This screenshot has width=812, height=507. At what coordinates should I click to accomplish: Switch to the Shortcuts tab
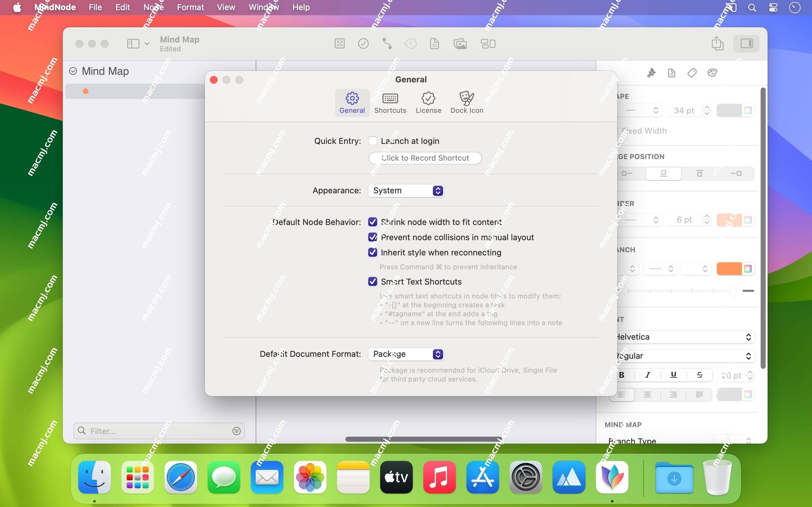pos(390,102)
